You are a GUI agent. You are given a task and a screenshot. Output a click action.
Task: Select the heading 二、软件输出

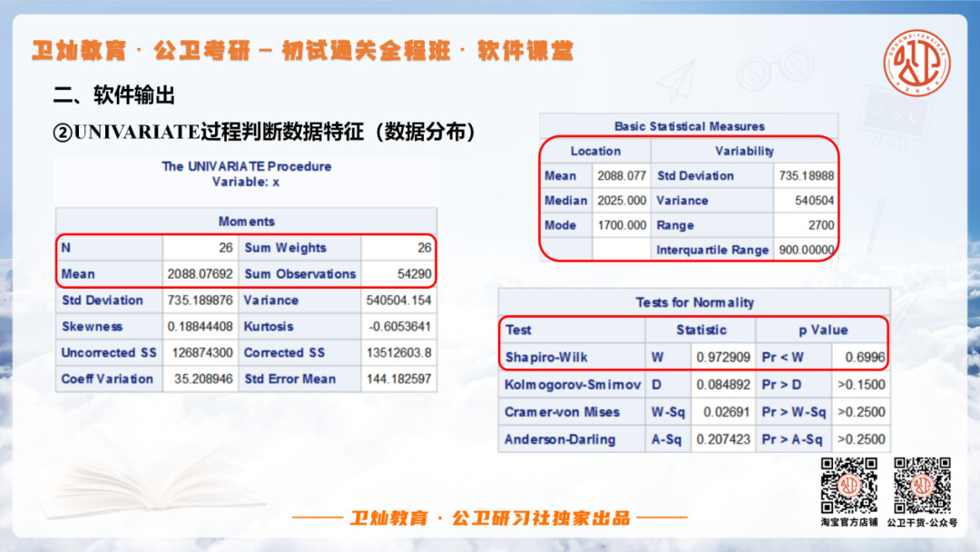coord(113,95)
